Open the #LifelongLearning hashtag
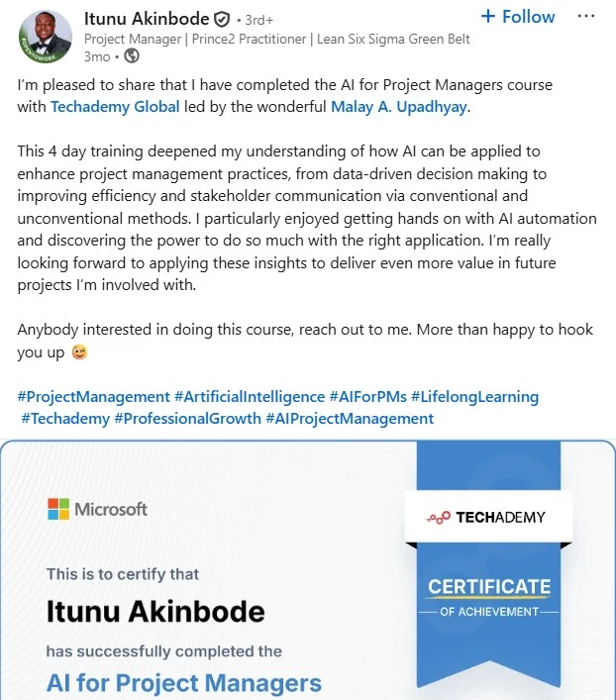Viewport: 616px width, 700px height. point(477,396)
